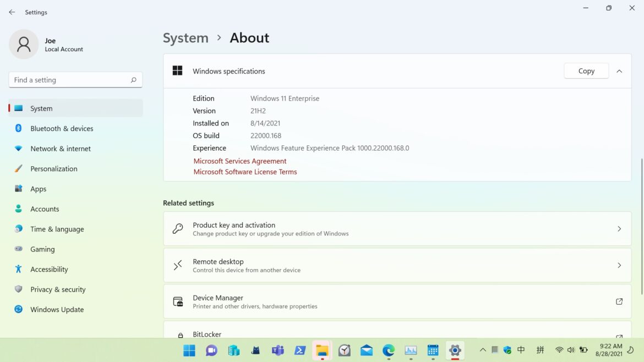Open the Microsoft Services Agreement link
The height and width of the screenshot is (362, 644).
pyautogui.click(x=240, y=161)
